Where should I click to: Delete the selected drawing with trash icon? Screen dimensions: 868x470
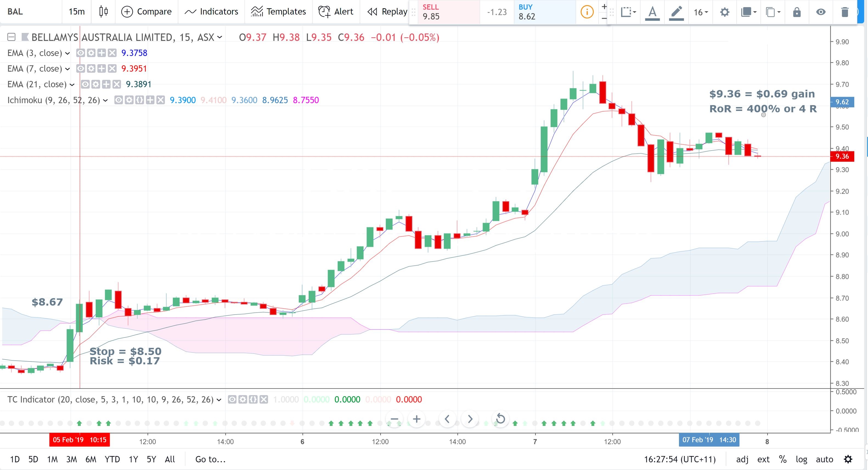[845, 12]
